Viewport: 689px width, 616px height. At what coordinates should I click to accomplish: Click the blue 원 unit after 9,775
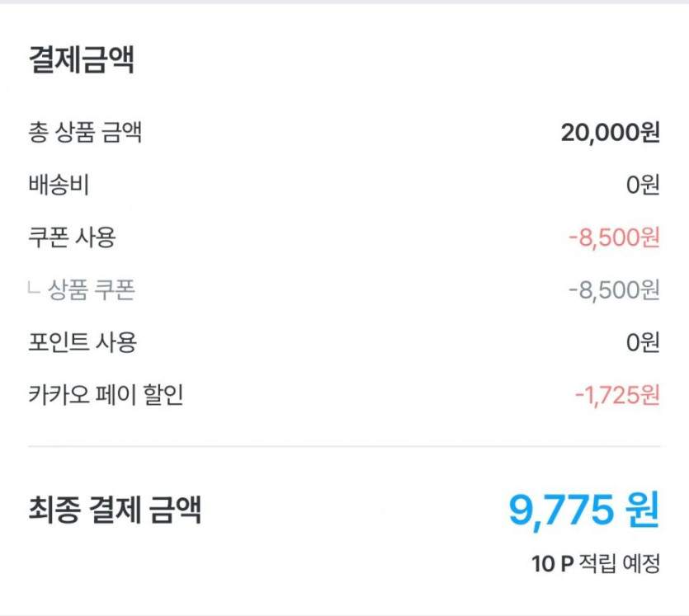(643, 510)
